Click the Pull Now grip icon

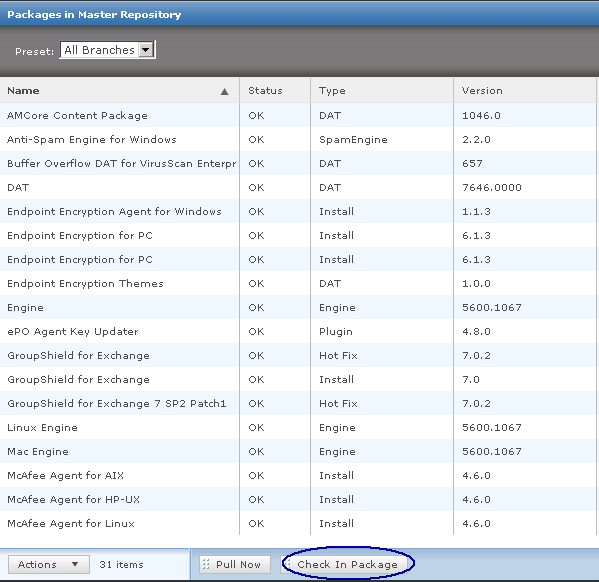click(206, 564)
